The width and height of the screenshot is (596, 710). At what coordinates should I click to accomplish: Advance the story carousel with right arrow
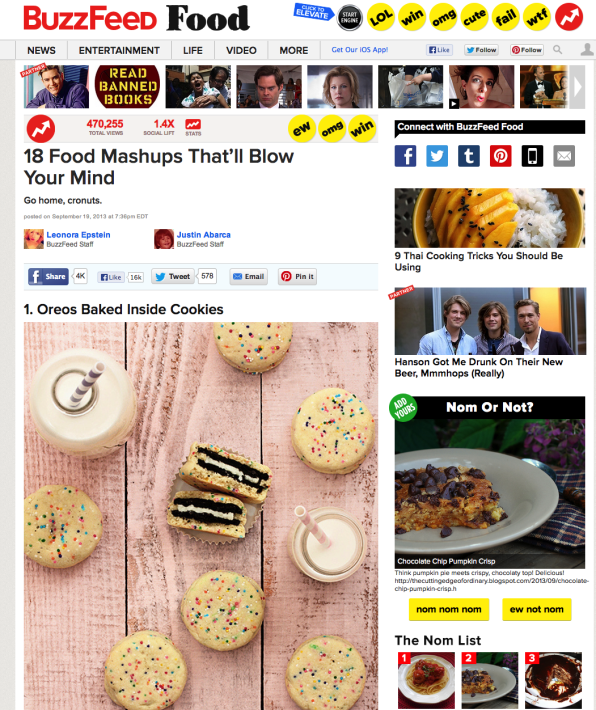[x=577, y=87]
